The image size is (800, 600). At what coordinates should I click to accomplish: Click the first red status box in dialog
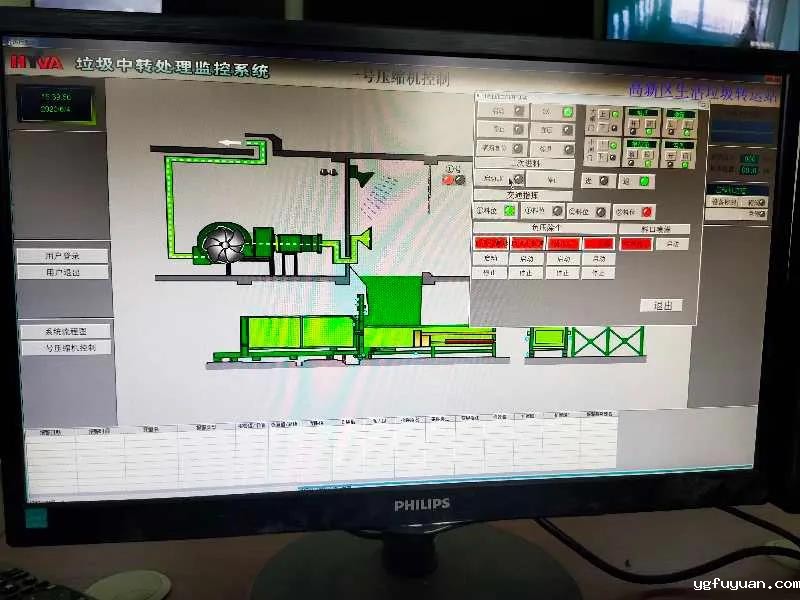point(490,243)
